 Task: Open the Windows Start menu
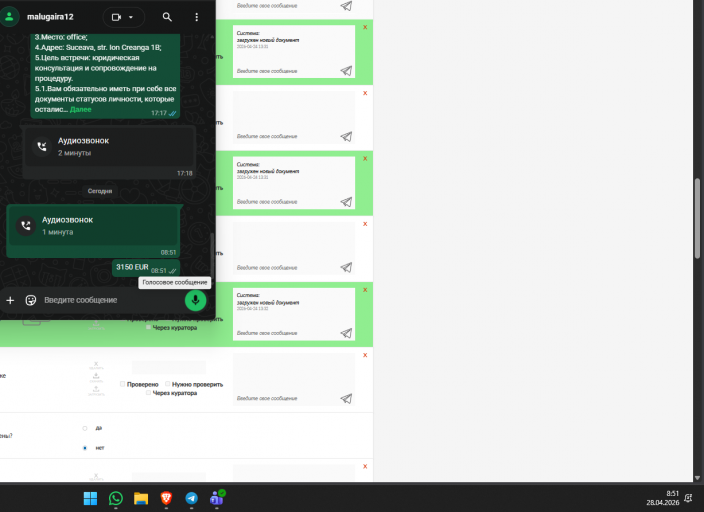90,498
